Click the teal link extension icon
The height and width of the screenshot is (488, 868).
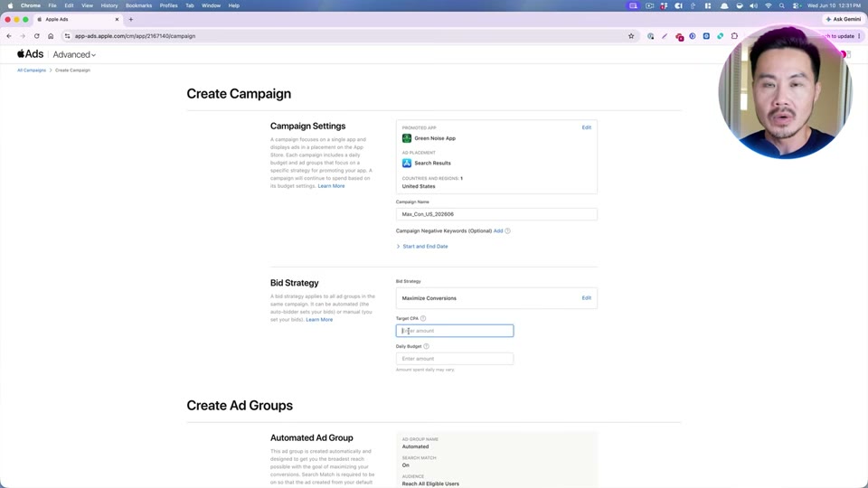(721, 36)
